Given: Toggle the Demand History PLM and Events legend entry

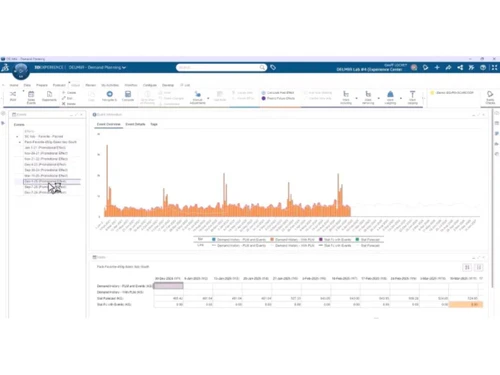Looking at the screenshot, I should click(239, 239).
